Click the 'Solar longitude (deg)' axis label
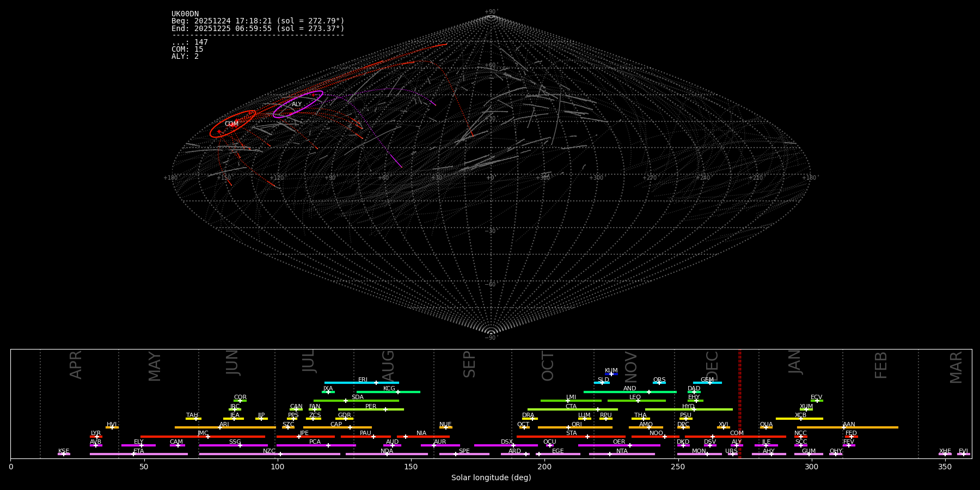This screenshot has width=980, height=490. pyautogui.click(x=491, y=478)
